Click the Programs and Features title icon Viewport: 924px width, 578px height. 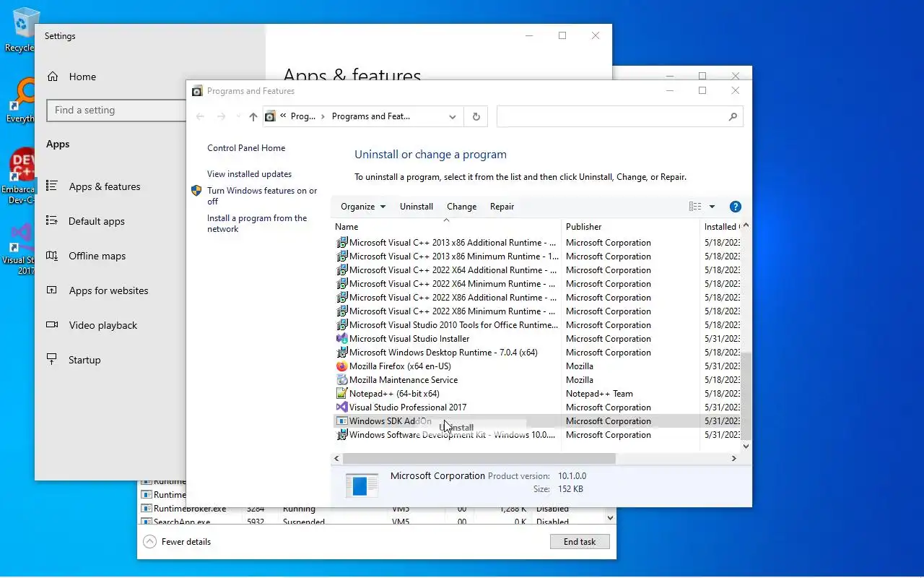[197, 91]
